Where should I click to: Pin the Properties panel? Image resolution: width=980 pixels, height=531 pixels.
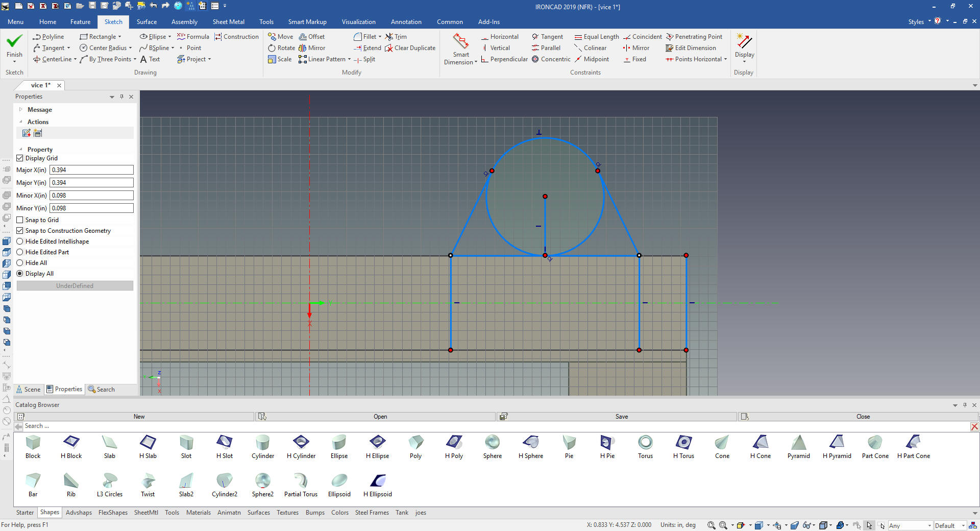(x=121, y=96)
